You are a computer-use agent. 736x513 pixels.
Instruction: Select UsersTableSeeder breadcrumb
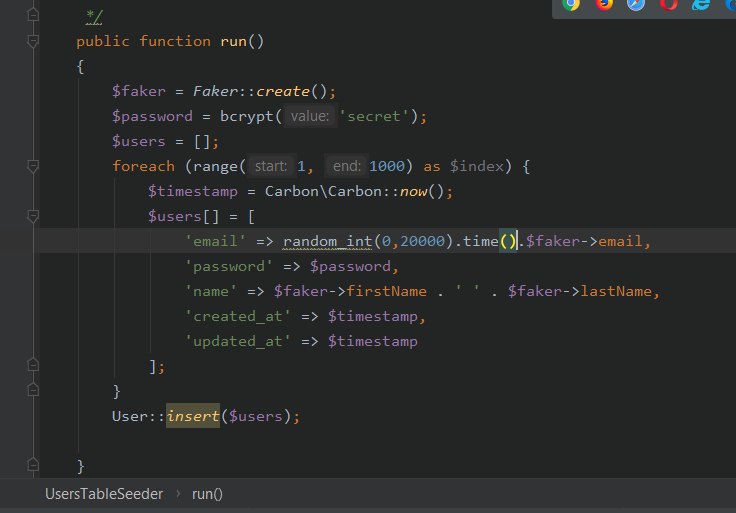pyautogui.click(x=104, y=494)
